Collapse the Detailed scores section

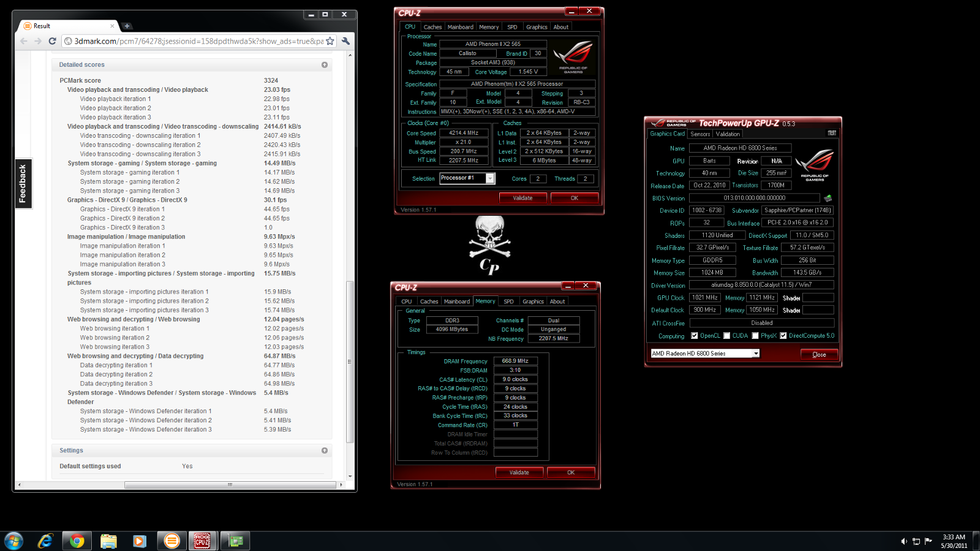coord(325,64)
